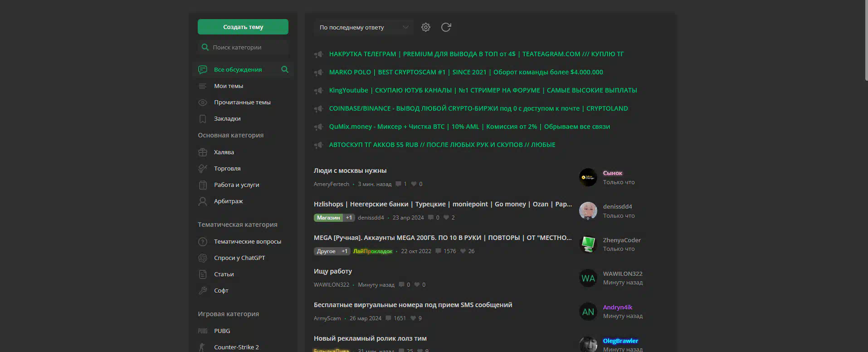
Task: Click the Другое tag label
Action: tap(326, 251)
